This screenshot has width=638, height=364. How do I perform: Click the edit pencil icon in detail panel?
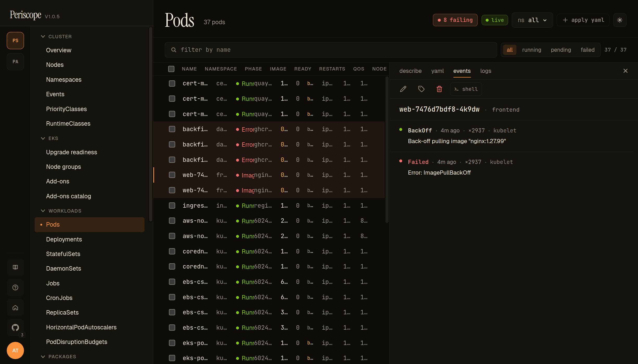click(x=403, y=89)
